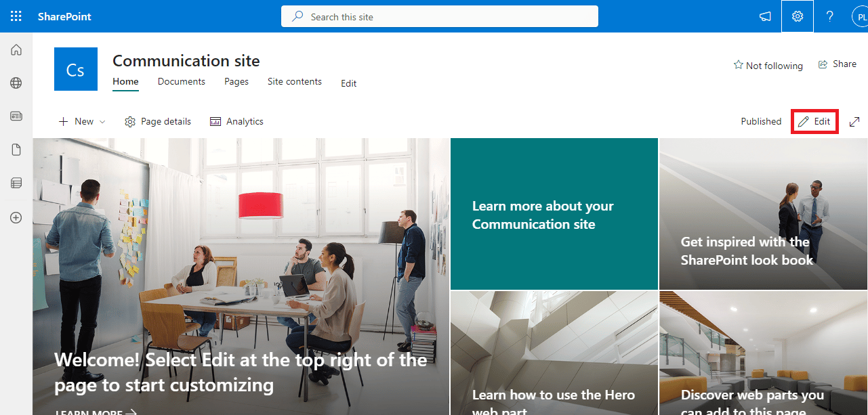Click the Published status label
The height and width of the screenshot is (415, 868).
tap(761, 121)
